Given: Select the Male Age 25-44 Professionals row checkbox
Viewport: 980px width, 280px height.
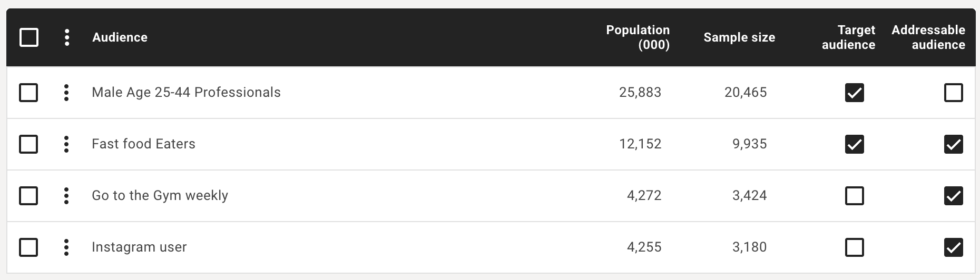Looking at the screenshot, I should (x=28, y=93).
